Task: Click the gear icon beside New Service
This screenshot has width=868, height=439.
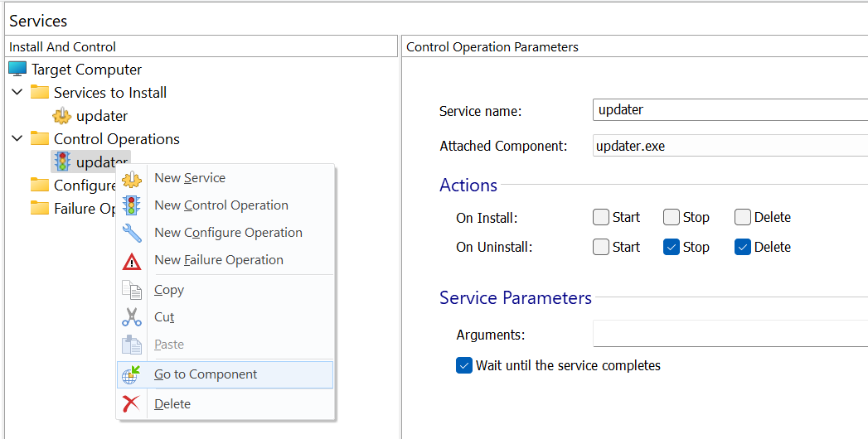Action: click(132, 178)
